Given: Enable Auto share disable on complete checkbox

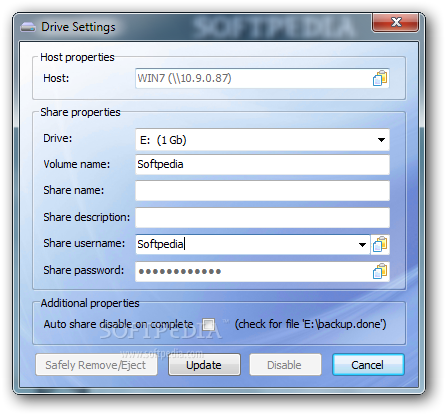Looking at the screenshot, I should point(209,324).
